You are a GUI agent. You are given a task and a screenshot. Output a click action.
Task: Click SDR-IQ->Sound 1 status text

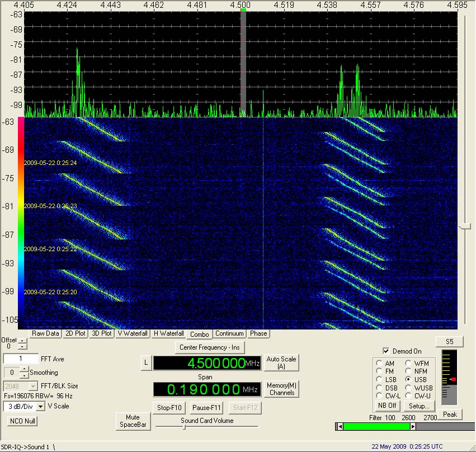25,447
